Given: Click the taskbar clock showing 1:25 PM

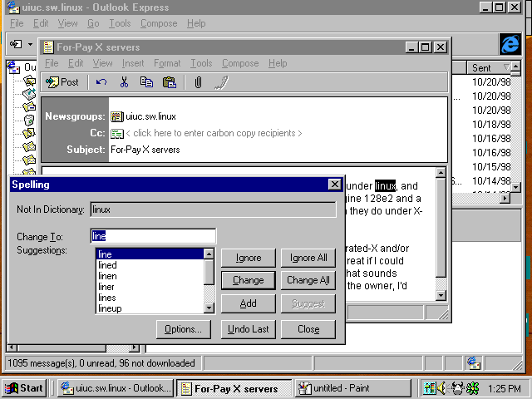Looking at the screenshot, I should point(504,388).
